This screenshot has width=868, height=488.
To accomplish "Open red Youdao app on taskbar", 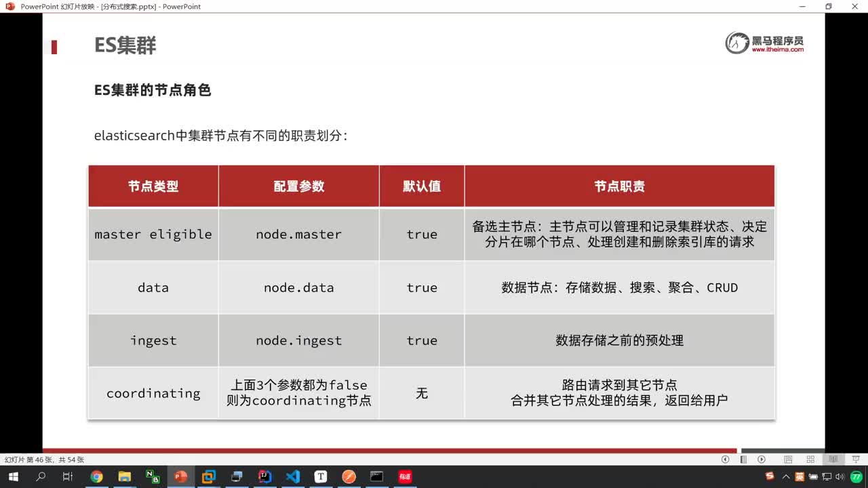I will click(x=405, y=476).
